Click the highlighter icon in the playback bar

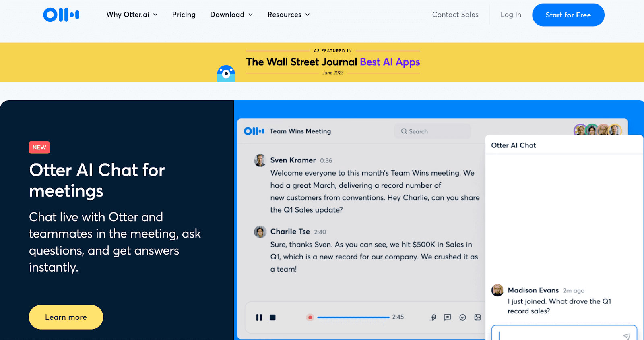click(x=433, y=317)
